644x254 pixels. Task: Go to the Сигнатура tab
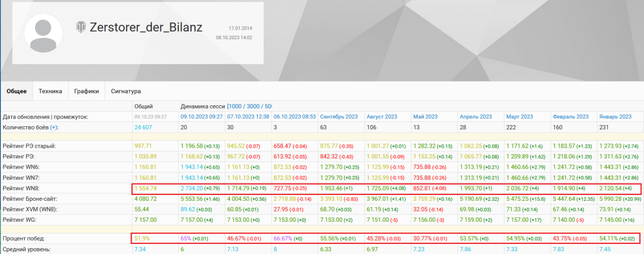pos(126,91)
